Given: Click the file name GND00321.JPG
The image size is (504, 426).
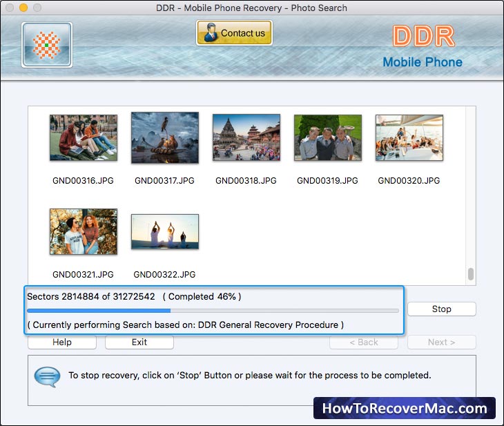Looking at the screenshot, I should click(84, 275).
